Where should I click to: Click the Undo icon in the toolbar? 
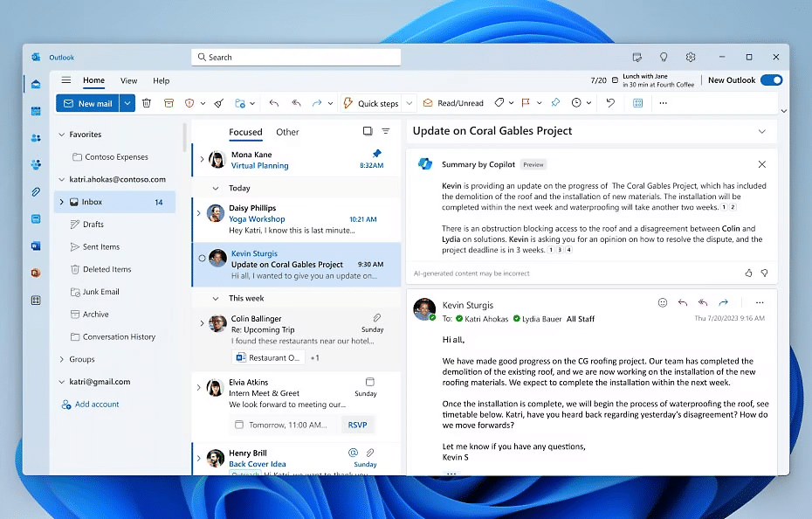tap(610, 103)
